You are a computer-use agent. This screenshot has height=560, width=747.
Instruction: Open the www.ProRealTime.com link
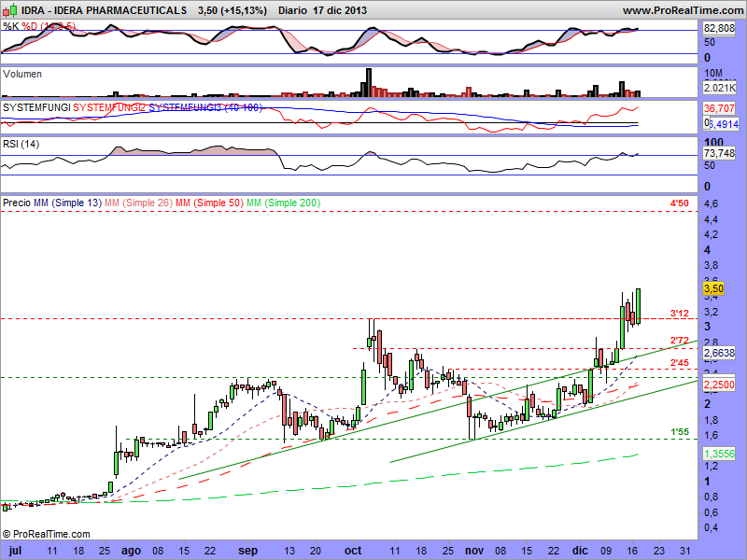(x=682, y=10)
